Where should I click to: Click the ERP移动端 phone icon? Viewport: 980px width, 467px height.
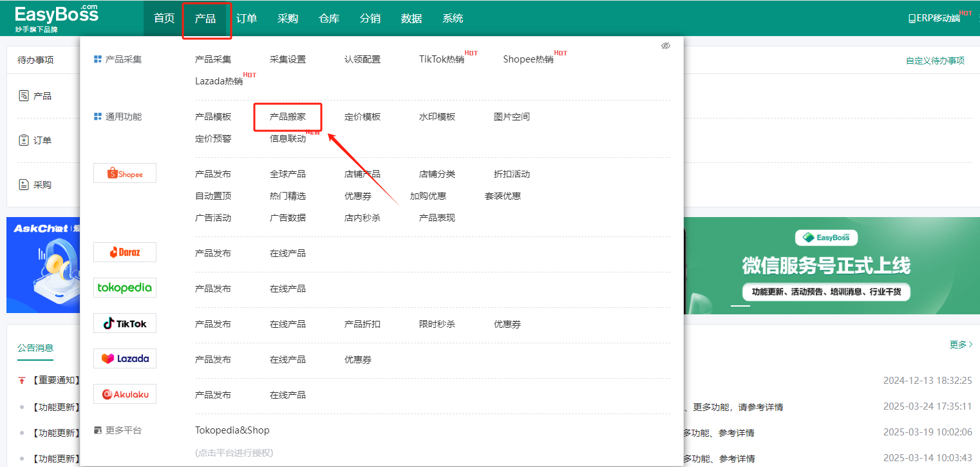coord(911,19)
